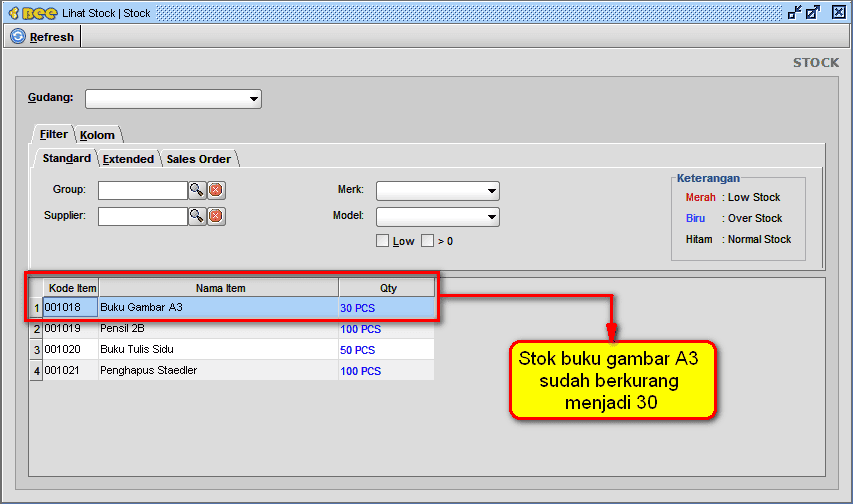Click the Pensil 2B 100 PCS quantity

386,329
